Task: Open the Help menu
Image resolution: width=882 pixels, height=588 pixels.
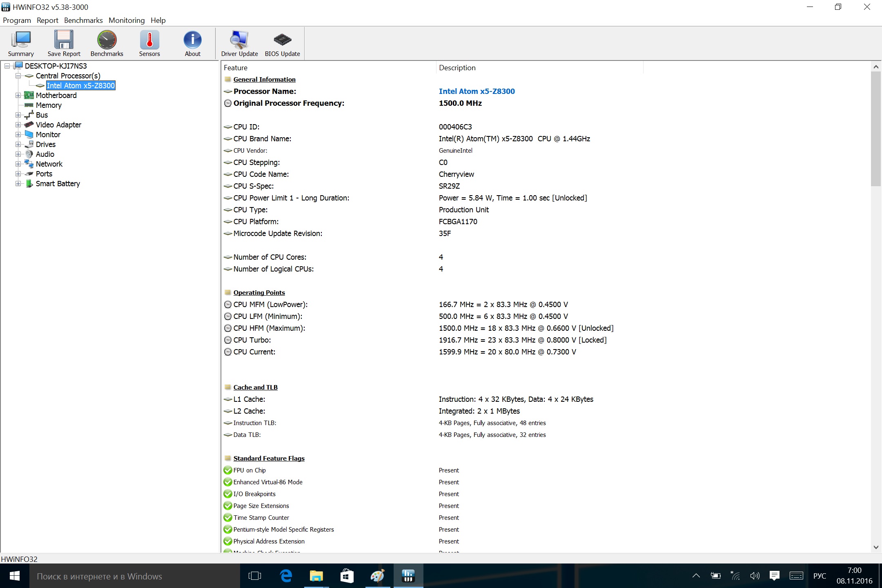Action: [x=158, y=20]
